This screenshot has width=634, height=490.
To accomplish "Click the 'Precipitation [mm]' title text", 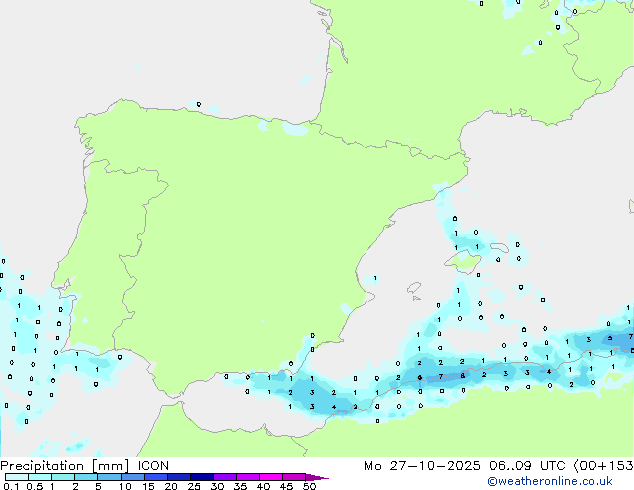I will 65,466.
